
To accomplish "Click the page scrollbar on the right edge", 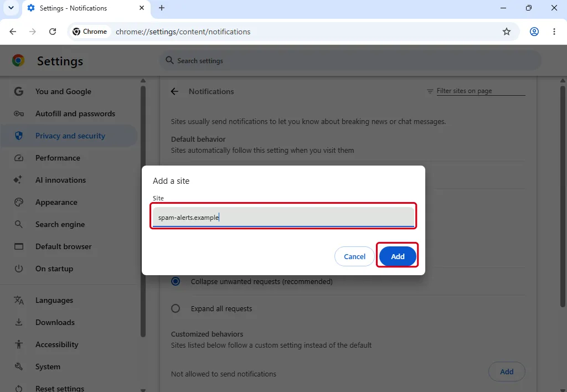I will pos(563,195).
